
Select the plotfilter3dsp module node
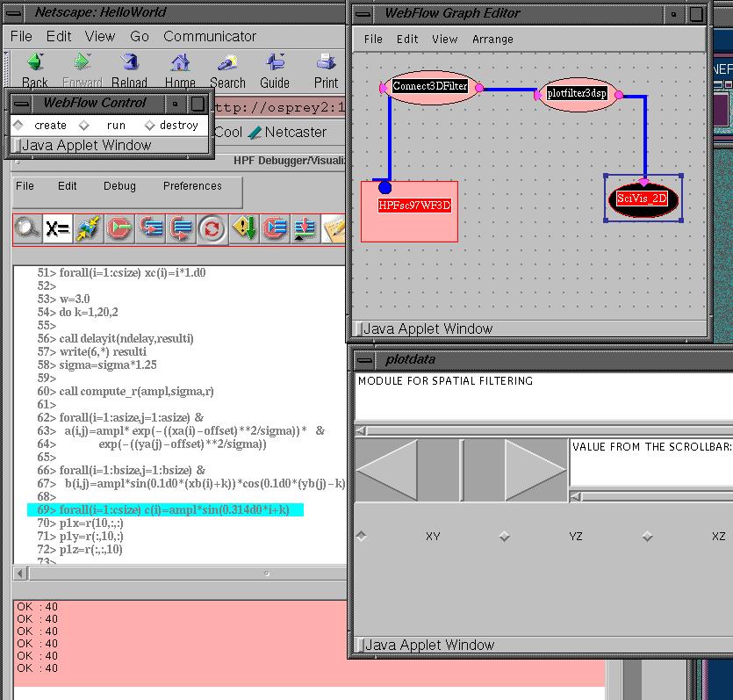pyautogui.click(x=577, y=93)
